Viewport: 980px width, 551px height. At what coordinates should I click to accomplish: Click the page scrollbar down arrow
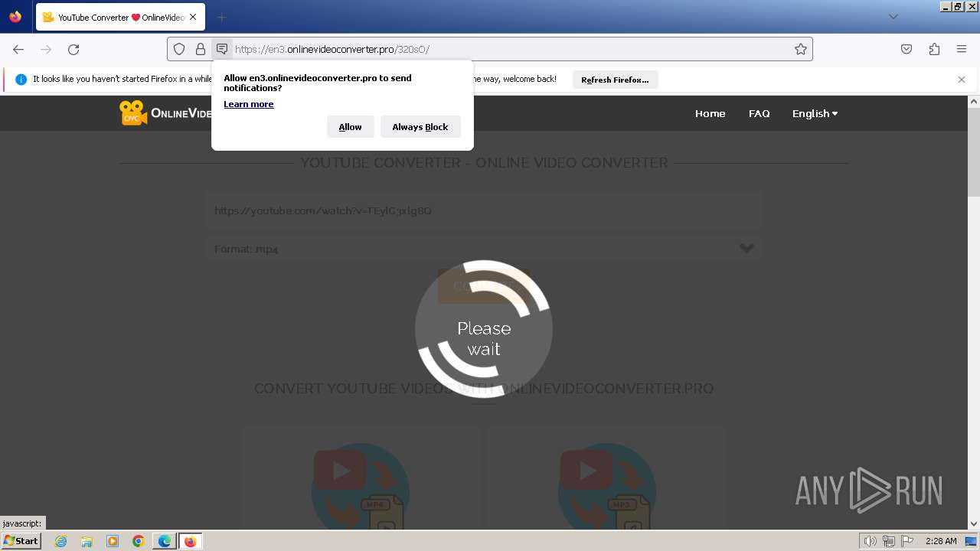coord(974,524)
